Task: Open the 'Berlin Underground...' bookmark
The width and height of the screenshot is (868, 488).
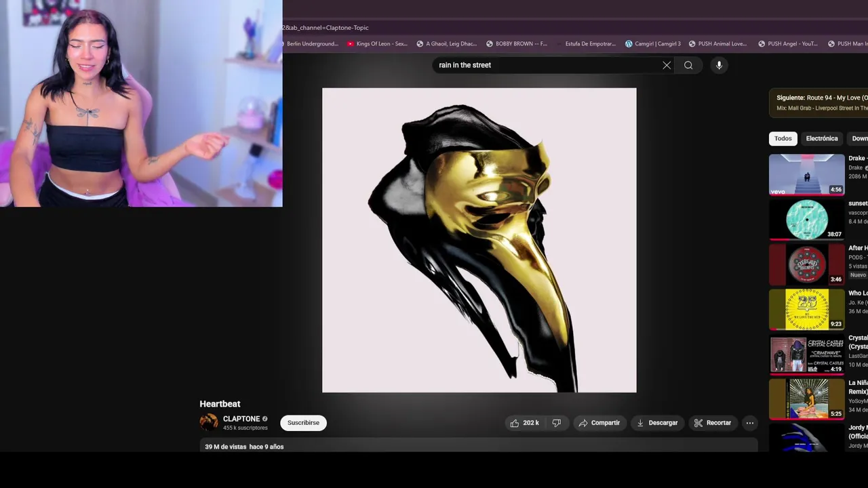Action: click(x=312, y=43)
